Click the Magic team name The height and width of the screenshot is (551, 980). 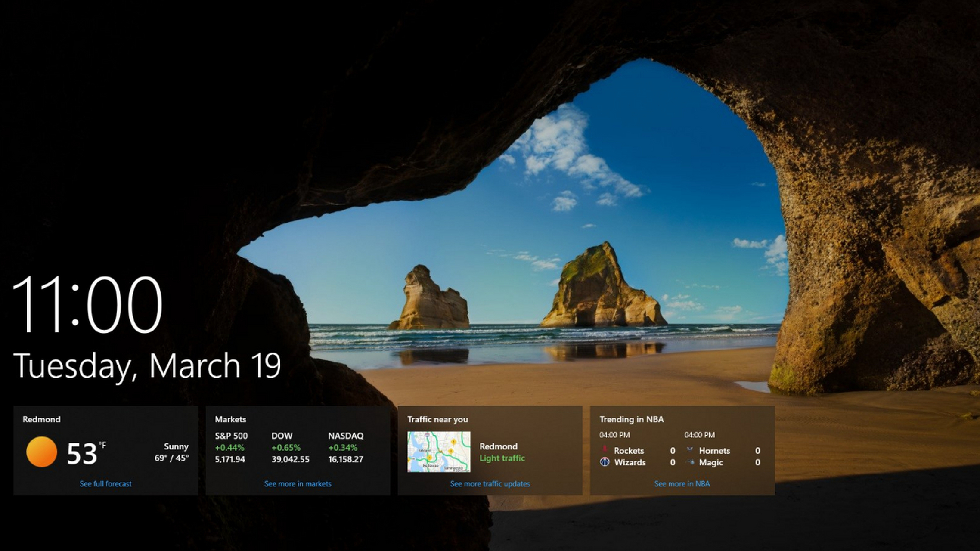click(x=710, y=462)
